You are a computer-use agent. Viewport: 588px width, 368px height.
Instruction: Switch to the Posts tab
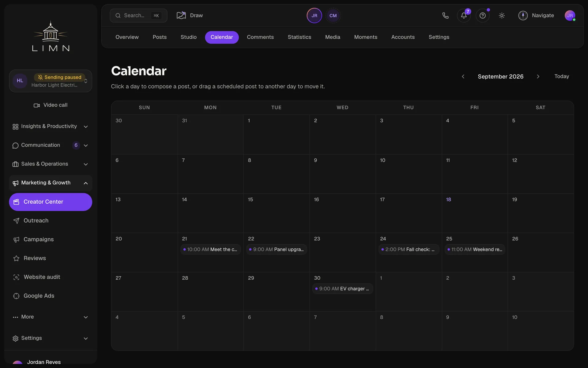point(160,37)
